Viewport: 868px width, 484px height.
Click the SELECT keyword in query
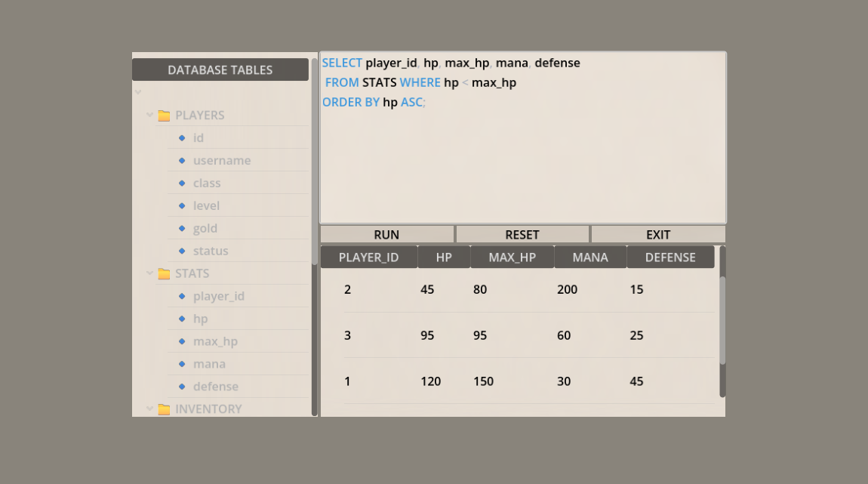(x=342, y=63)
